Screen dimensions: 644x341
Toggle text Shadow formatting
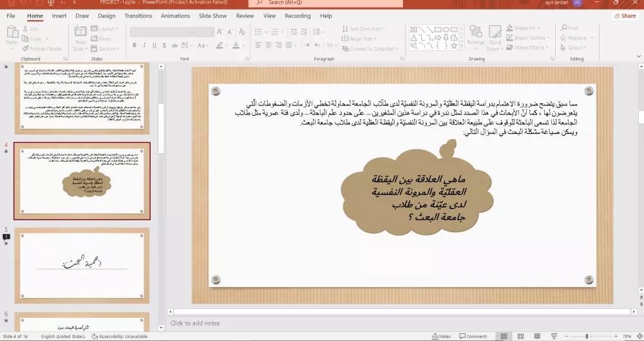tap(164, 45)
